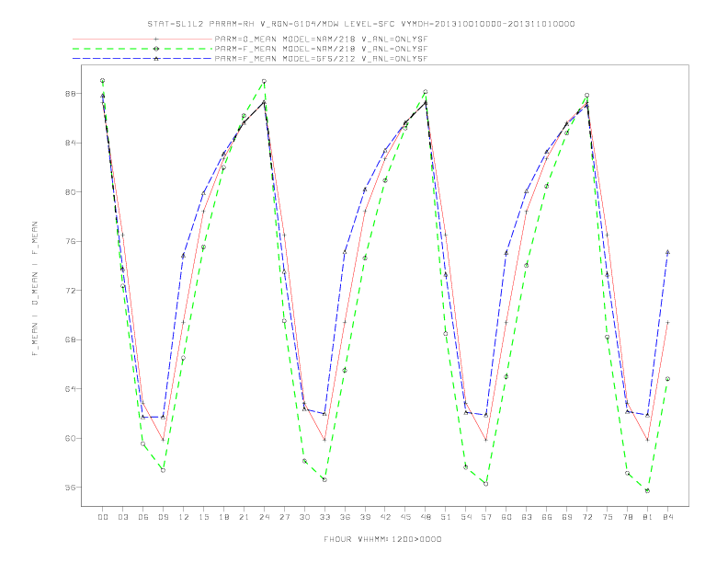728x563 pixels.
Task: Click x-axis tick label 30
Action: point(304,517)
